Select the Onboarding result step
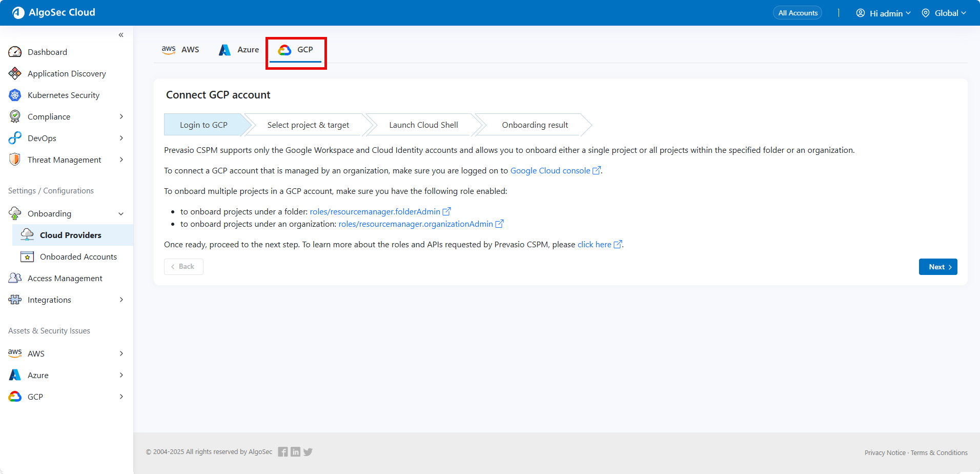The height and width of the screenshot is (474, 980). [x=535, y=125]
